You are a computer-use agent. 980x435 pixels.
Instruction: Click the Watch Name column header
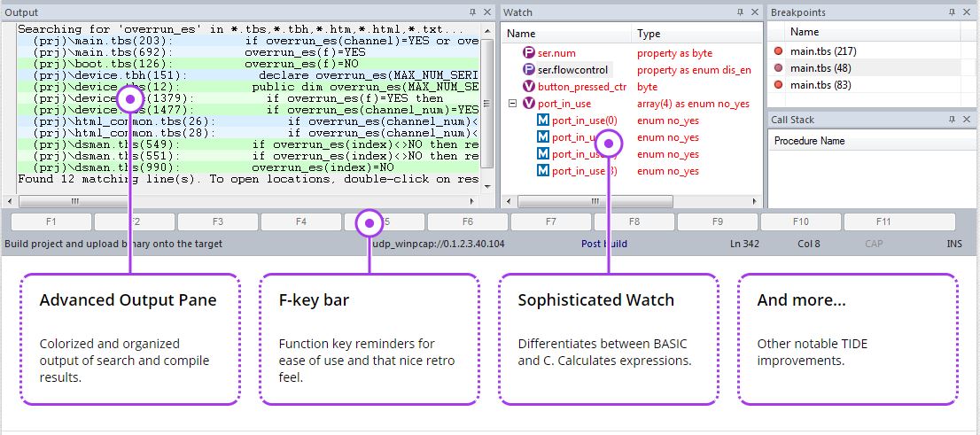pyautogui.click(x=567, y=34)
